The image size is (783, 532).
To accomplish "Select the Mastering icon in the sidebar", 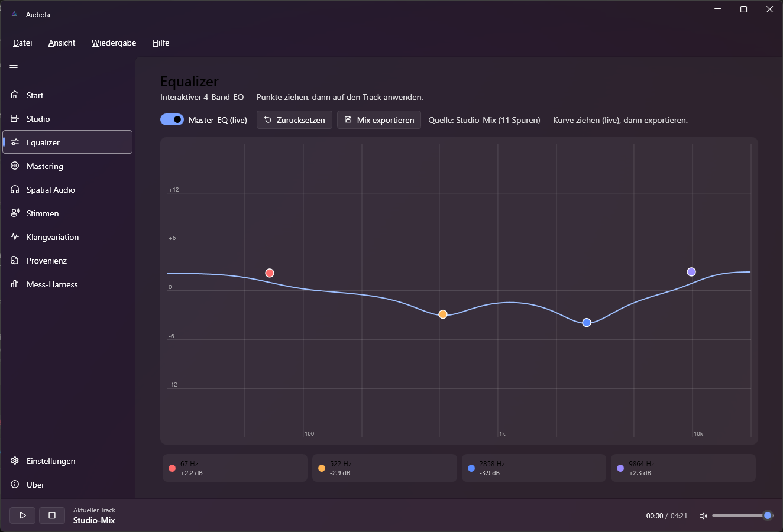I will tap(15, 166).
